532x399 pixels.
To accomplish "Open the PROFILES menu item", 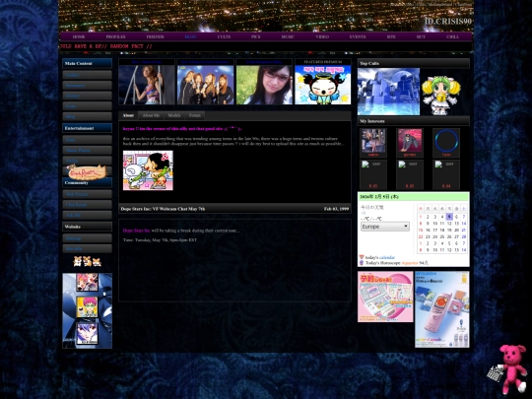I will coord(115,36).
